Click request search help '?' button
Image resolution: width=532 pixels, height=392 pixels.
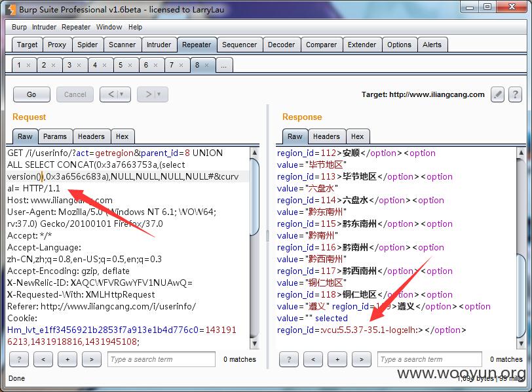[x=19, y=359]
